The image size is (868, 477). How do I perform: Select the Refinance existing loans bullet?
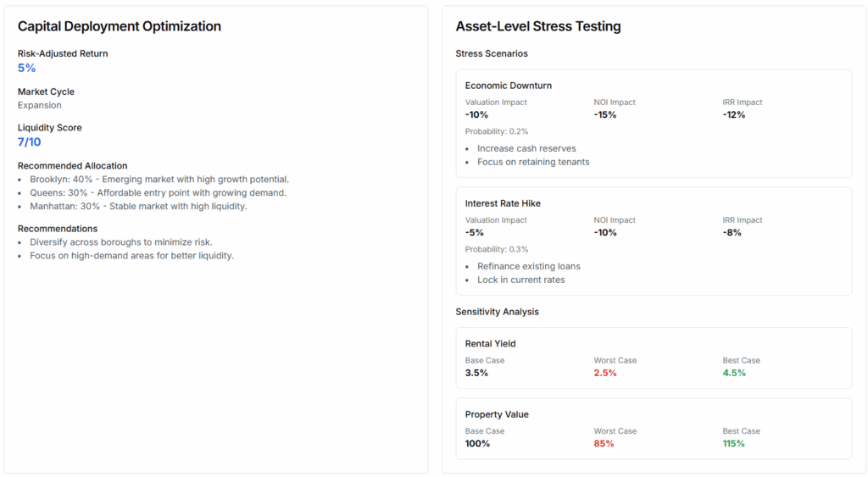(x=529, y=266)
